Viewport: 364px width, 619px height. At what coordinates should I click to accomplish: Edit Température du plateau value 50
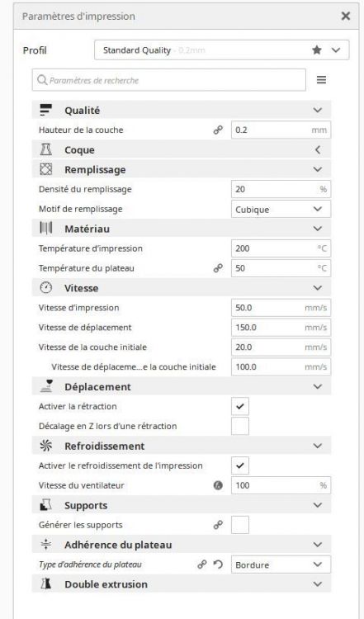tap(281, 268)
